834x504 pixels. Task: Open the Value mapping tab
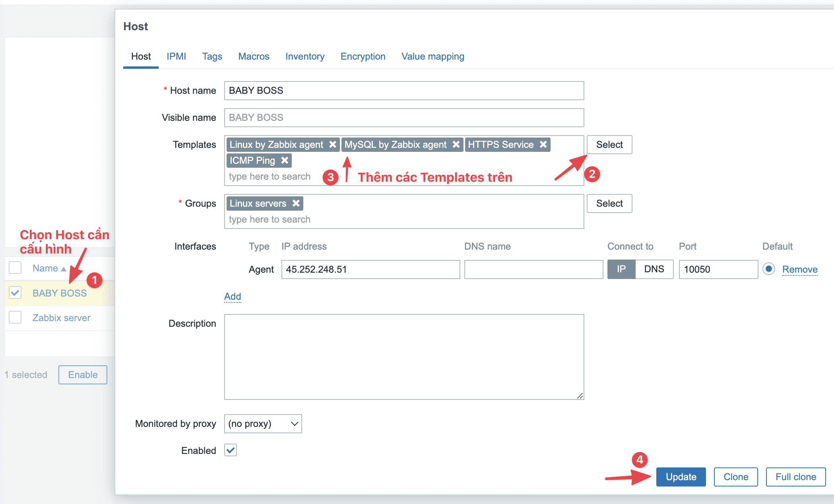point(433,56)
